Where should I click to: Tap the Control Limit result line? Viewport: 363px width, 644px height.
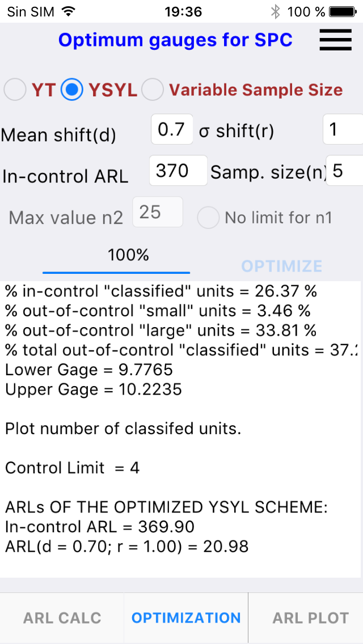(73, 468)
